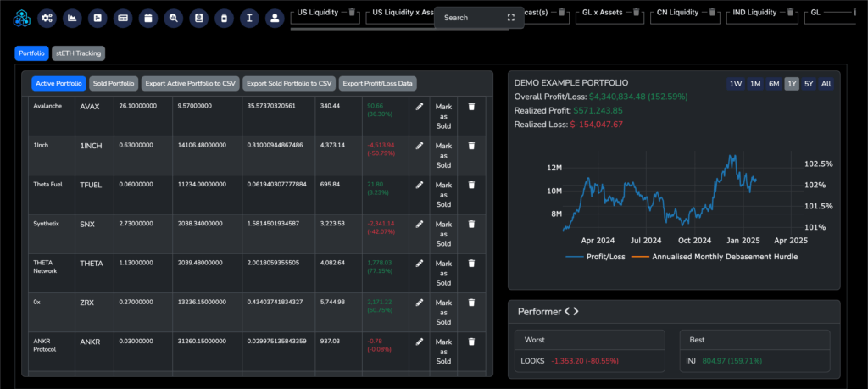
Task: Switch to the stETH Tracking tab
Action: [78, 53]
